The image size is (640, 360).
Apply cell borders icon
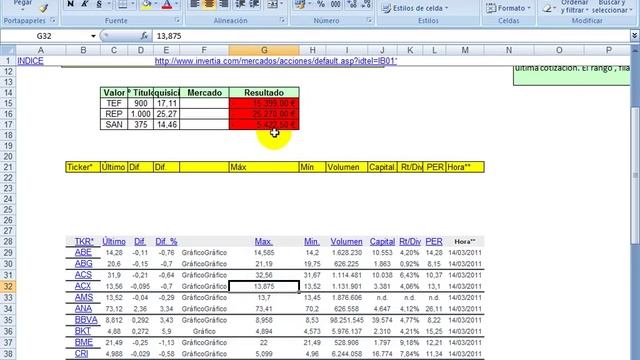pyautogui.click(x=122, y=4)
